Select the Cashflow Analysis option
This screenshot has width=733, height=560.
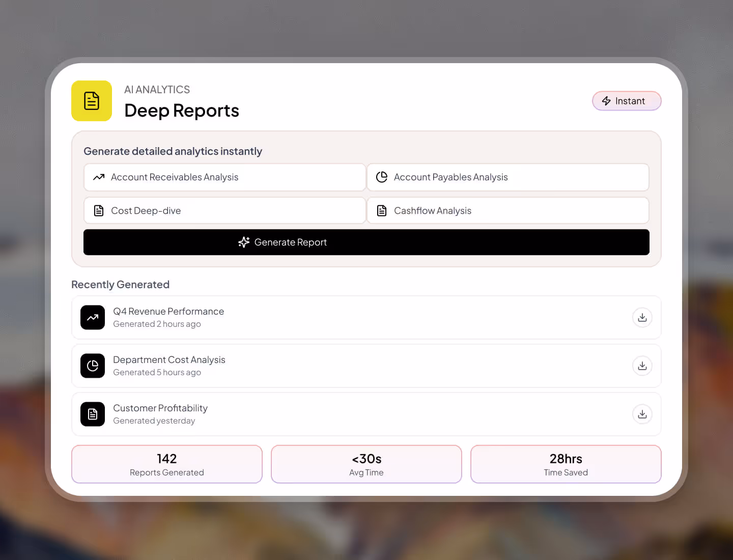(x=508, y=210)
